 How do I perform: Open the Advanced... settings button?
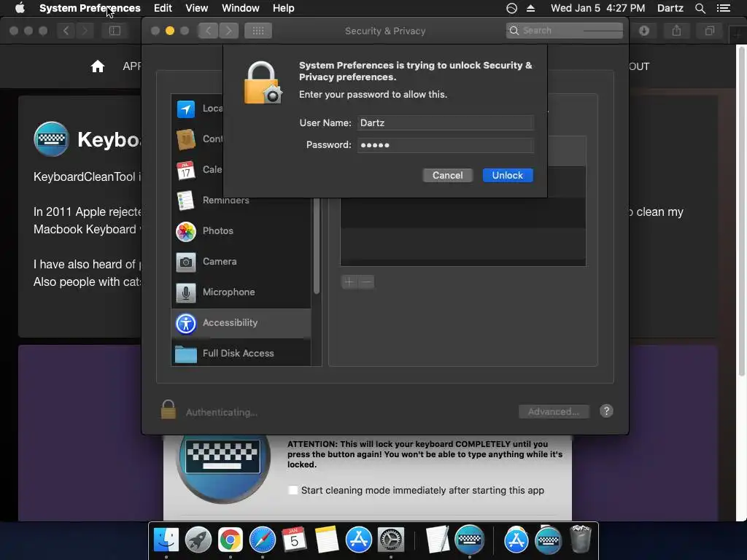coord(554,411)
